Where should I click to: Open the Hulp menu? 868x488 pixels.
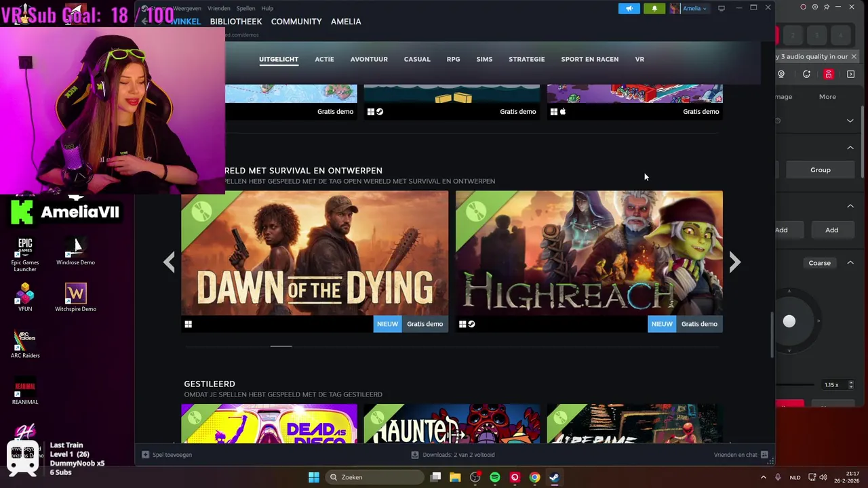click(x=267, y=8)
